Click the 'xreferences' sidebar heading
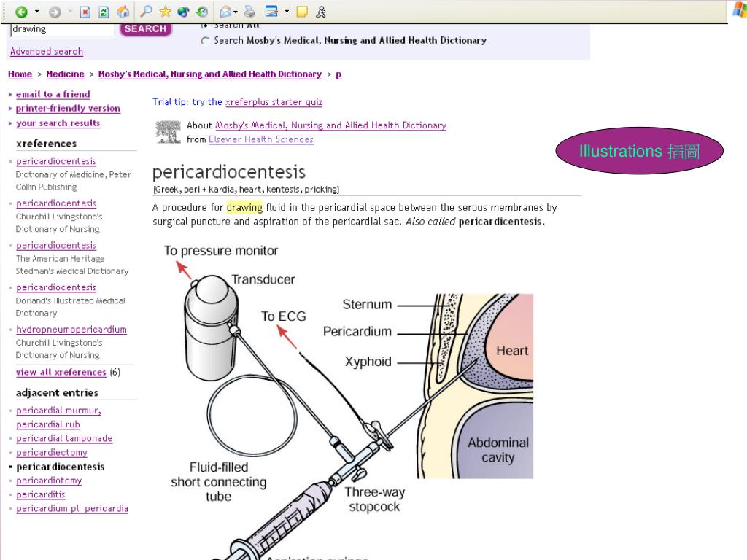This screenshot has height=560, width=747. click(46, 144)
